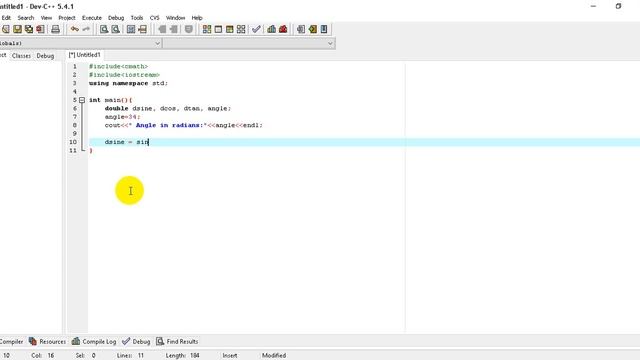The height and width of the screenshot is (360, 640).
Task: Click the Print toolbar icon
Action: tap(55, 29)
